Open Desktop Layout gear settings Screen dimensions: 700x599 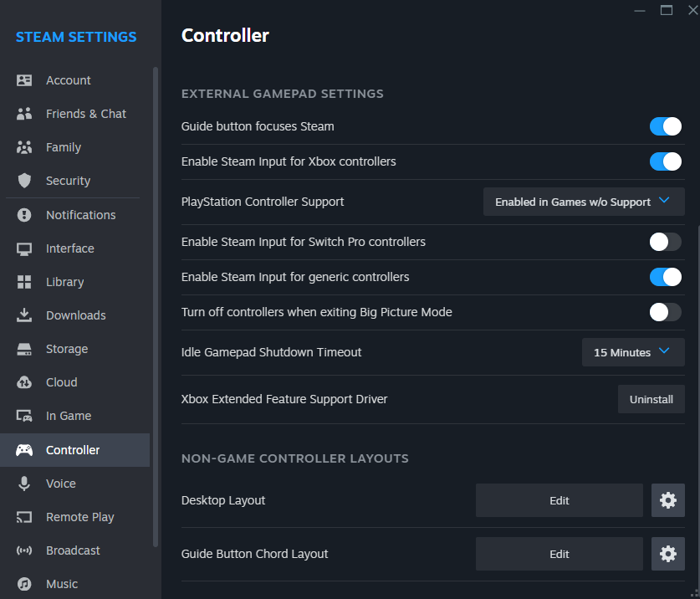tap(667, 500)
